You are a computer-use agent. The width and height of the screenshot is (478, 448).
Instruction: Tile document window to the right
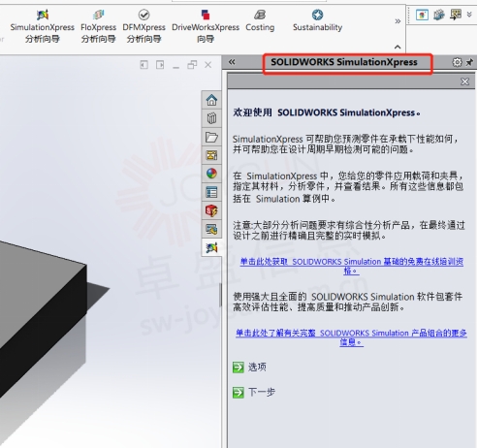(160, 65)
